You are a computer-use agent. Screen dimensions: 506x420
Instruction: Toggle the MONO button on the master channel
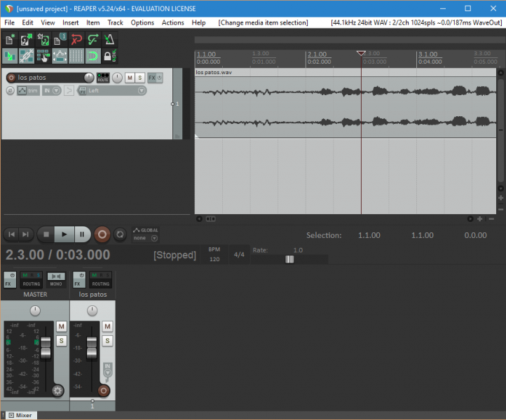pyautogui.click(x=56, y=280)
